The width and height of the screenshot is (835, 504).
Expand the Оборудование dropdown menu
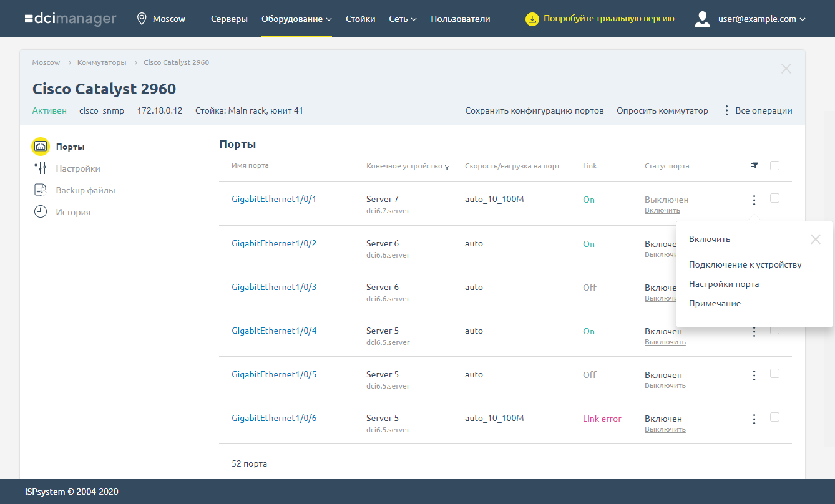point(296,19)
